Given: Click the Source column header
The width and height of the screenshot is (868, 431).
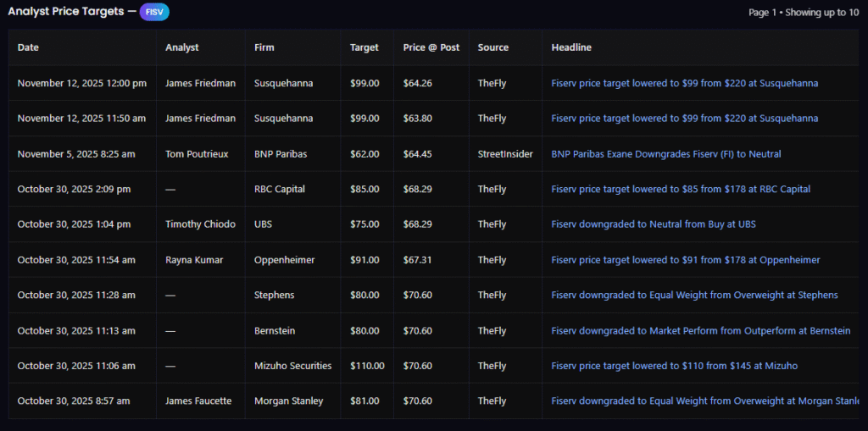Looking at the screenshot, I should 492,47.
